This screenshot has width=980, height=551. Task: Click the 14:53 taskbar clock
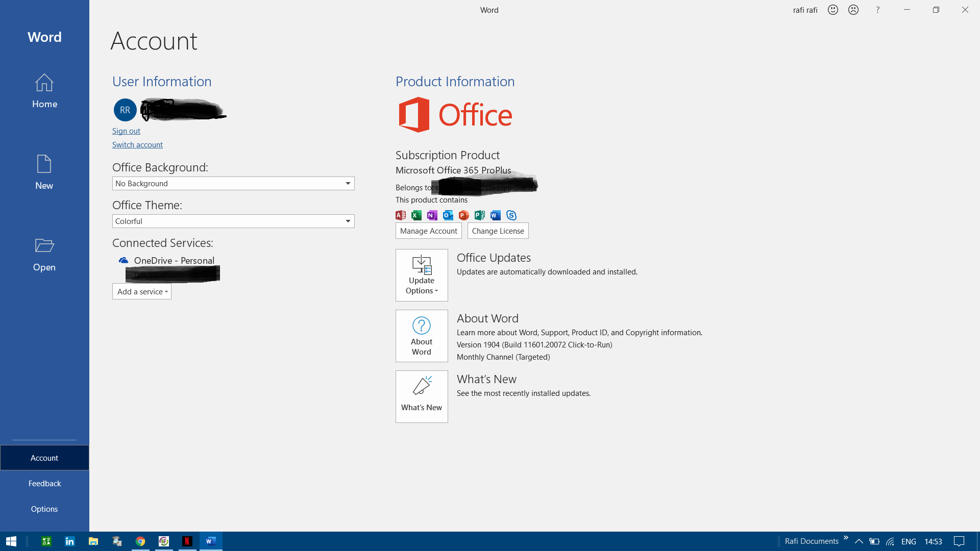tap(933, 541)
